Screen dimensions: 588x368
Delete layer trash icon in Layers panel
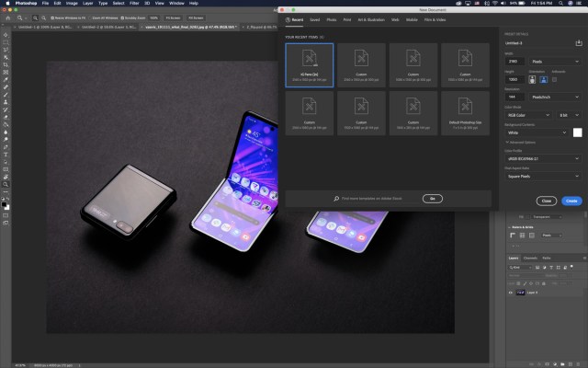[x=578, y=364]
